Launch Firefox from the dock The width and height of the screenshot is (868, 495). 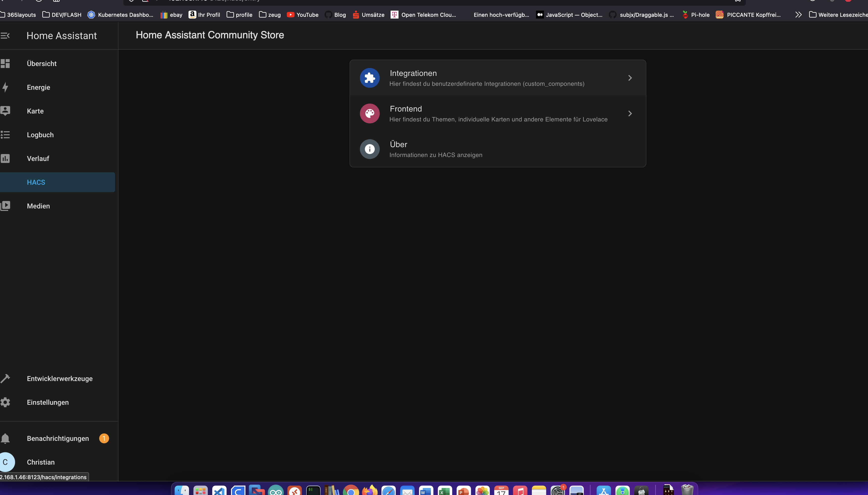[x=370, y=490]
